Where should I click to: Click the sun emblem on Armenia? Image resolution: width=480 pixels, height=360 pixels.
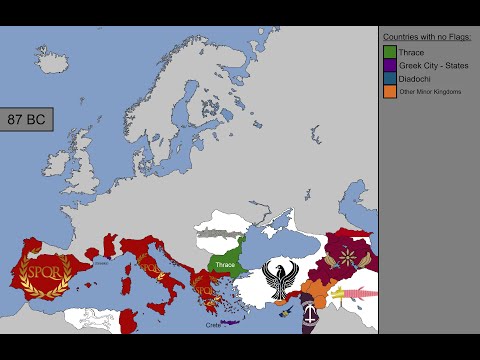(347, 258)
